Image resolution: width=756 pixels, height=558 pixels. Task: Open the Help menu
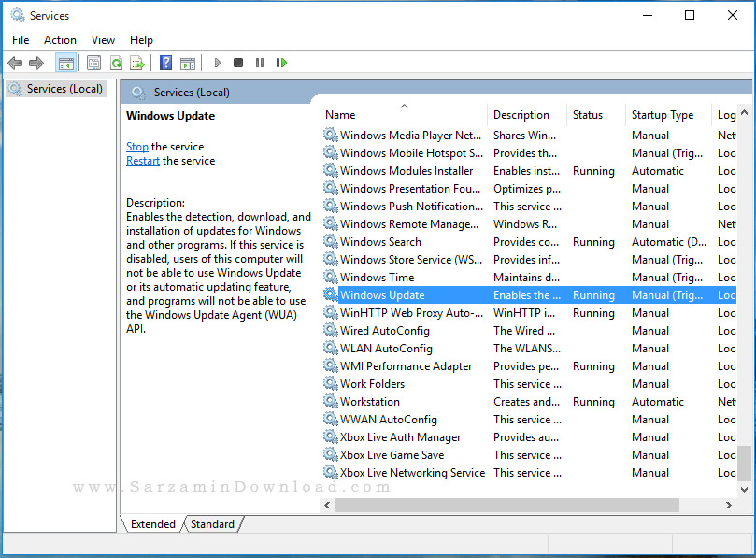(x=141, y=40)
